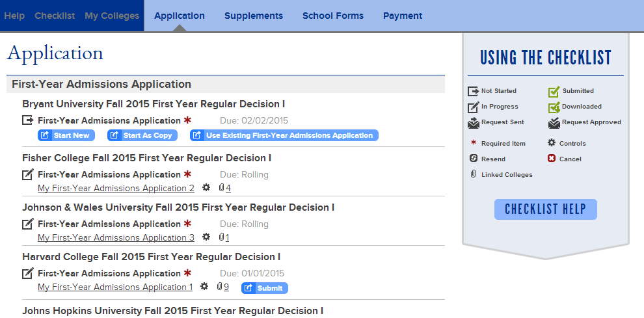Screen dimensions: 644x318
Task: Click the Submitted checkmark icon in legend
Action: tap(554, 92)
